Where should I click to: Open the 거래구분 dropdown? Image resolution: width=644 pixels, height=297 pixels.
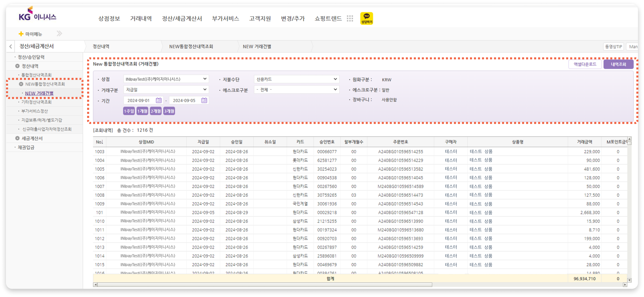pos(166,90)
